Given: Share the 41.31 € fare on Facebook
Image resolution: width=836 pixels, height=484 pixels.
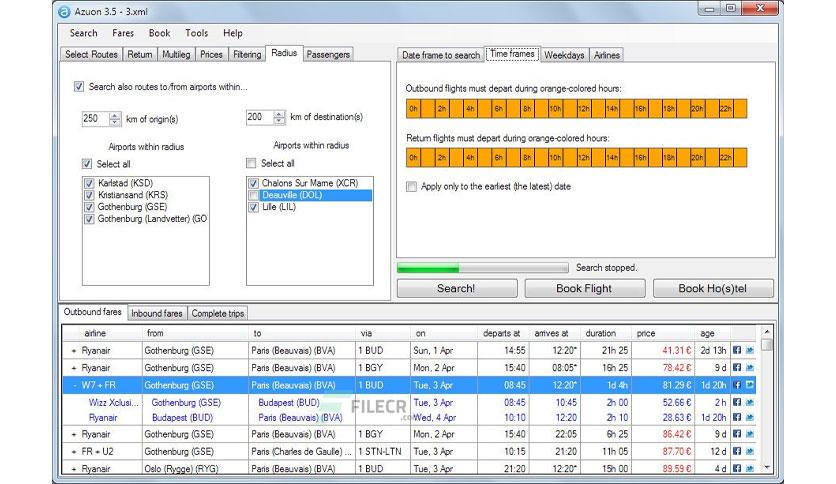Looking at the screenshot, I should pos(737,350).
